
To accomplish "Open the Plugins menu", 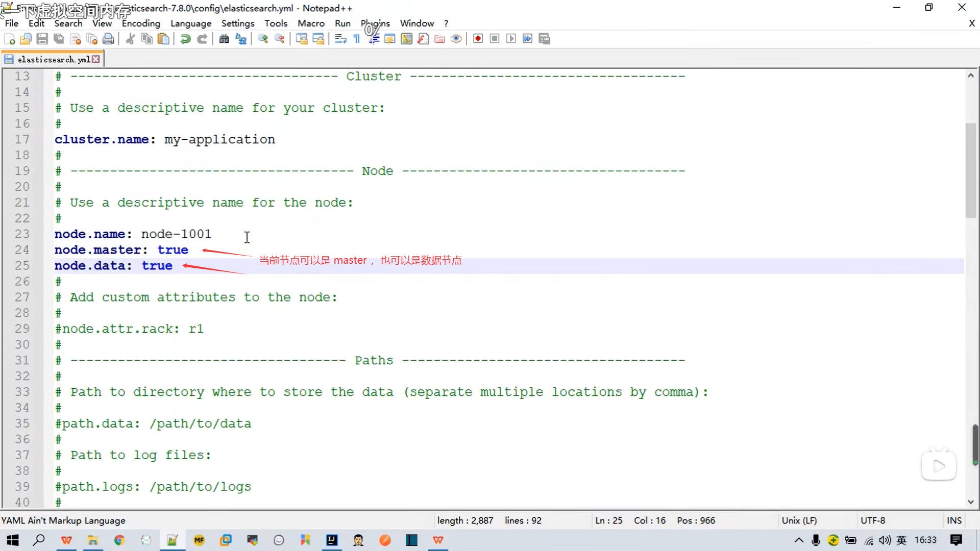I will [375, 23].
